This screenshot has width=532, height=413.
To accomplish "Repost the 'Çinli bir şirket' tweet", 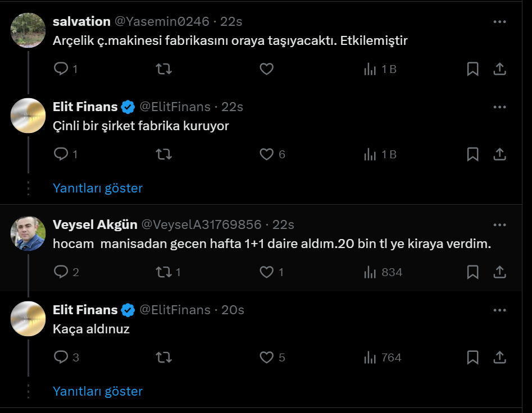I will click(x=163, y=154).
